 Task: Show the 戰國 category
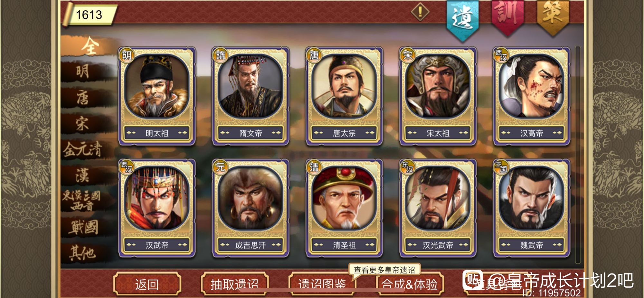83,227
